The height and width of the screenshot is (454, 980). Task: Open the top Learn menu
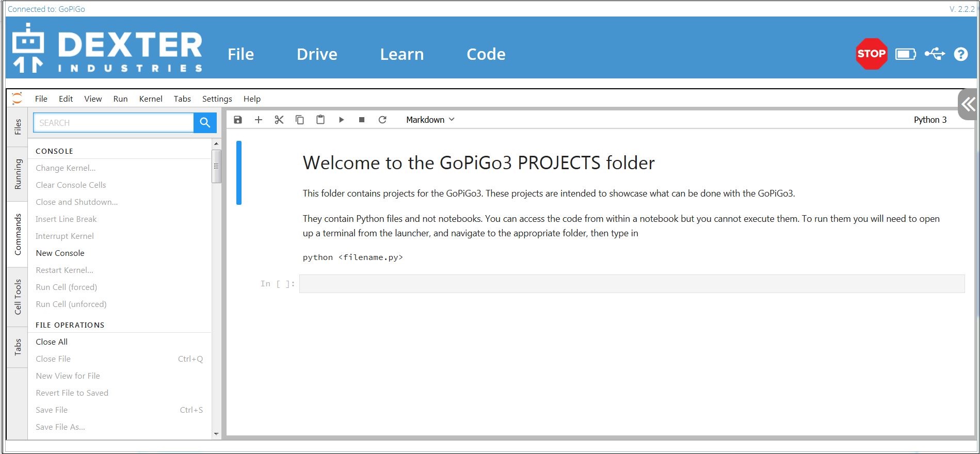[402, 54]
